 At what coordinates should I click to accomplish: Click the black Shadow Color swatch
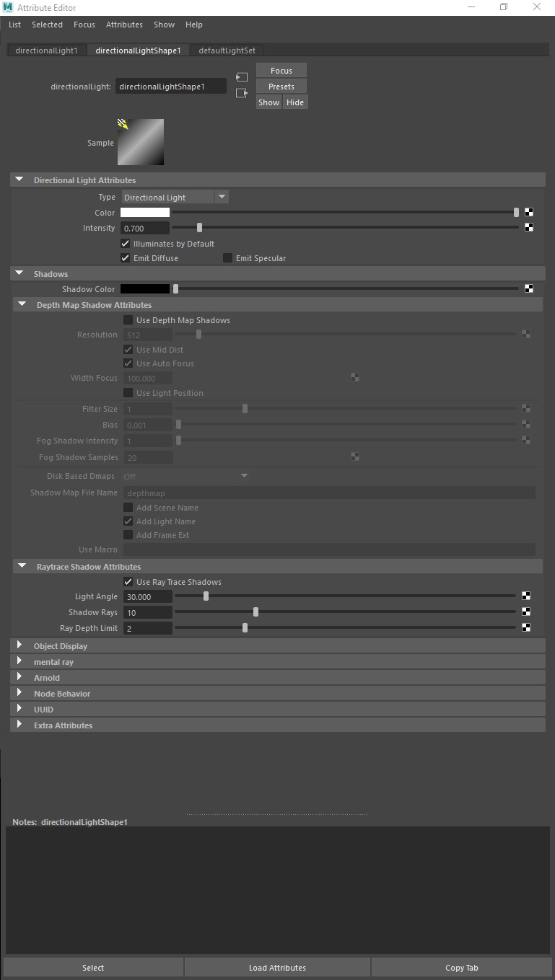(x=145, y=288)
